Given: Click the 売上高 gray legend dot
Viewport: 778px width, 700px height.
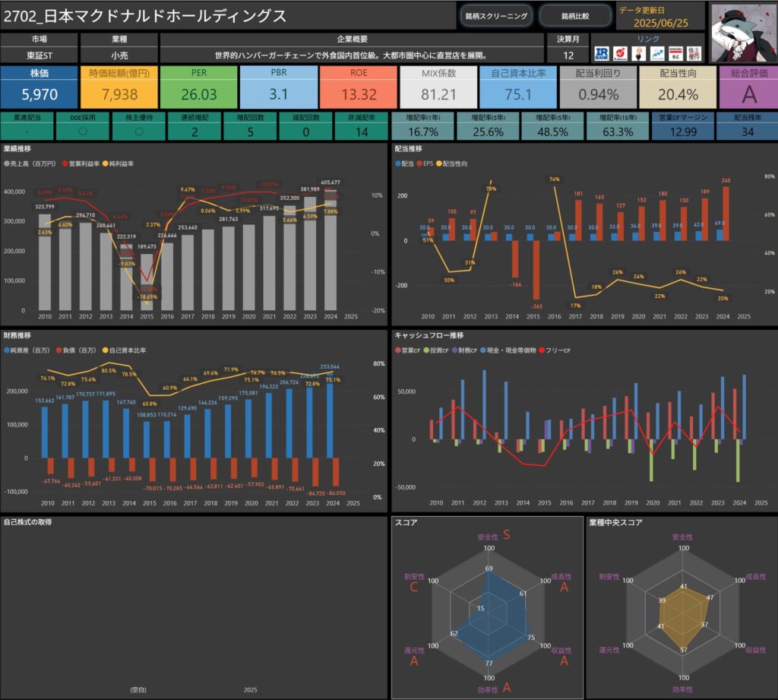Looking at the screenshot, I should pos(6,163).
